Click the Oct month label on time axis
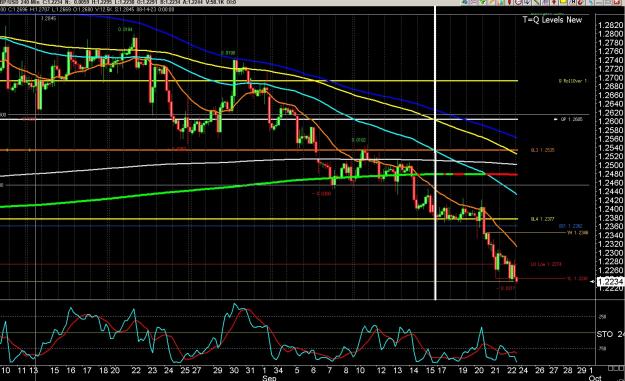The height and width of the screenshot is (381, 625). point(595,378)
